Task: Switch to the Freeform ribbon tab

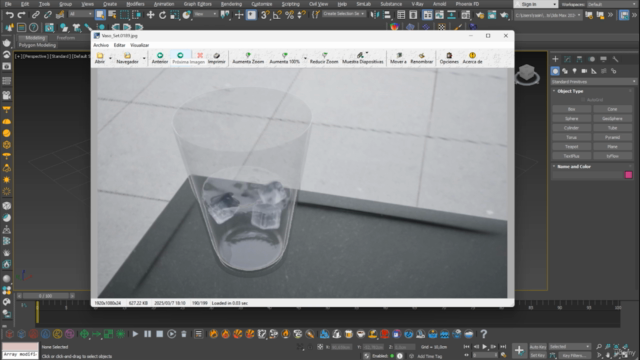Action: coord(66,38)
